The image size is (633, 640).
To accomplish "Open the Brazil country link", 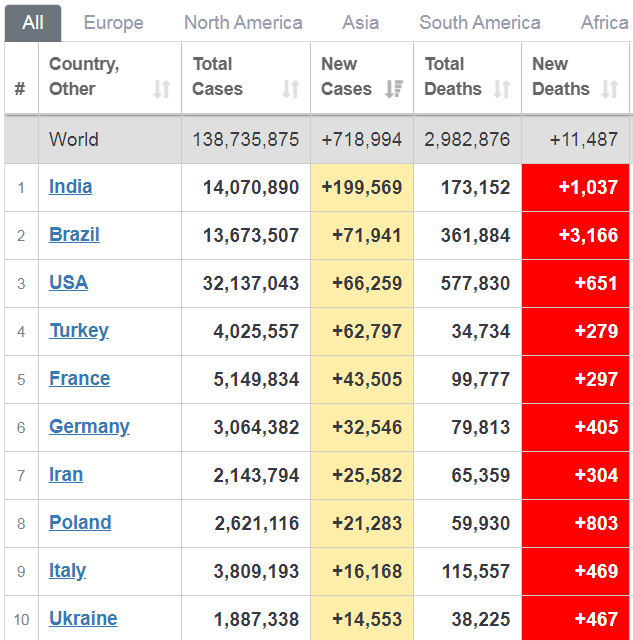I will (74, 235).
